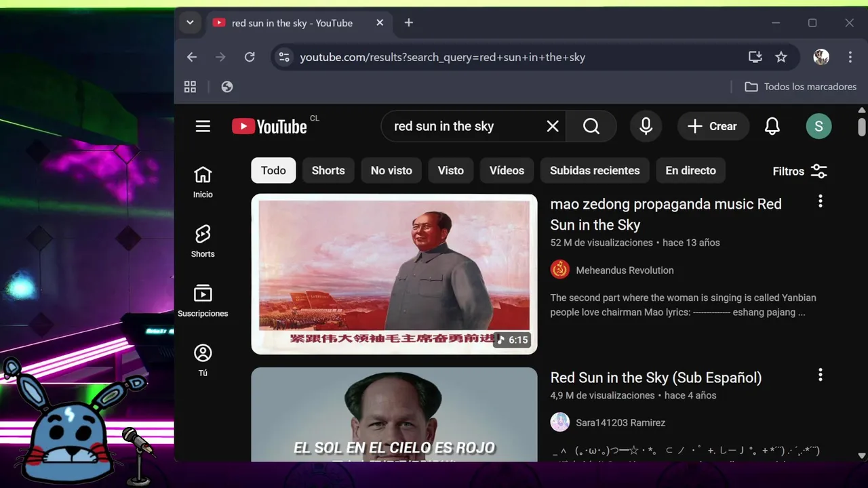Go to Inicio in the sidebar
Screen dimensions: 868x488
pyautogui.click(x=203, y=182)
